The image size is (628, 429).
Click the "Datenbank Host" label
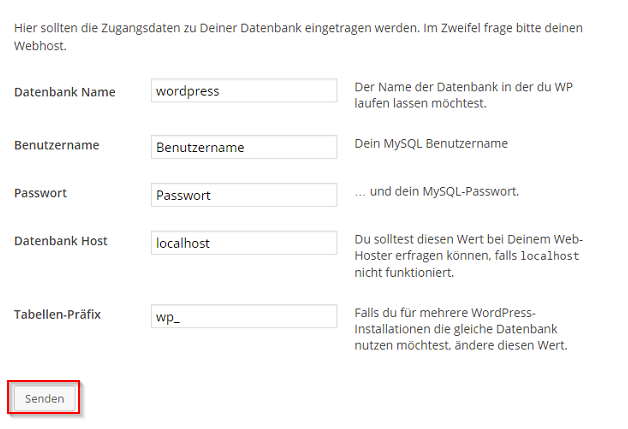(61, 241)
